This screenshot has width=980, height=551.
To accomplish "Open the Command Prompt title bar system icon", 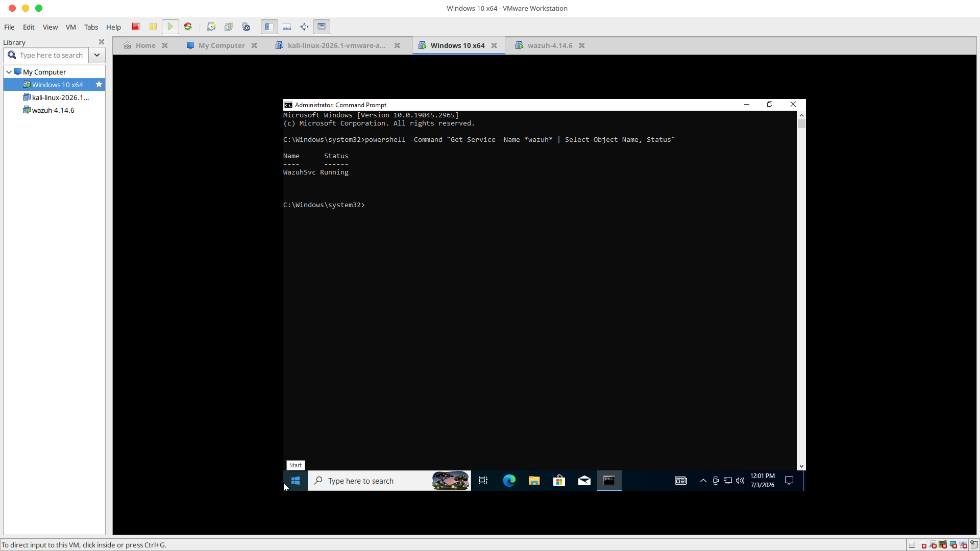I will (x=288, y=105).
